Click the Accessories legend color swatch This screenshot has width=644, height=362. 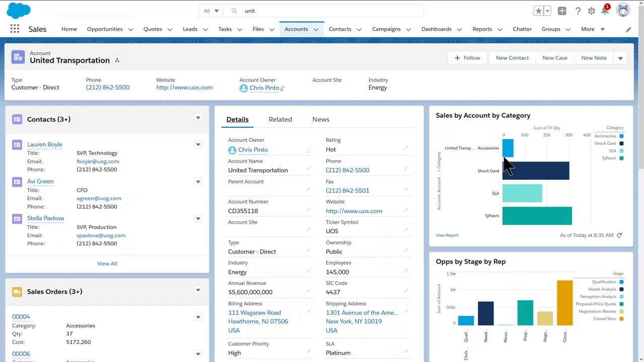[622, 136]
